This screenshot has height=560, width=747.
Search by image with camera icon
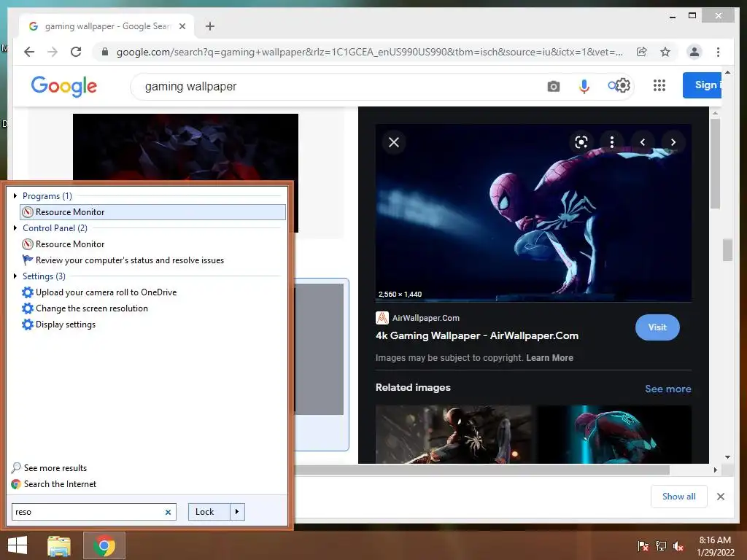(x=553, y=86)
